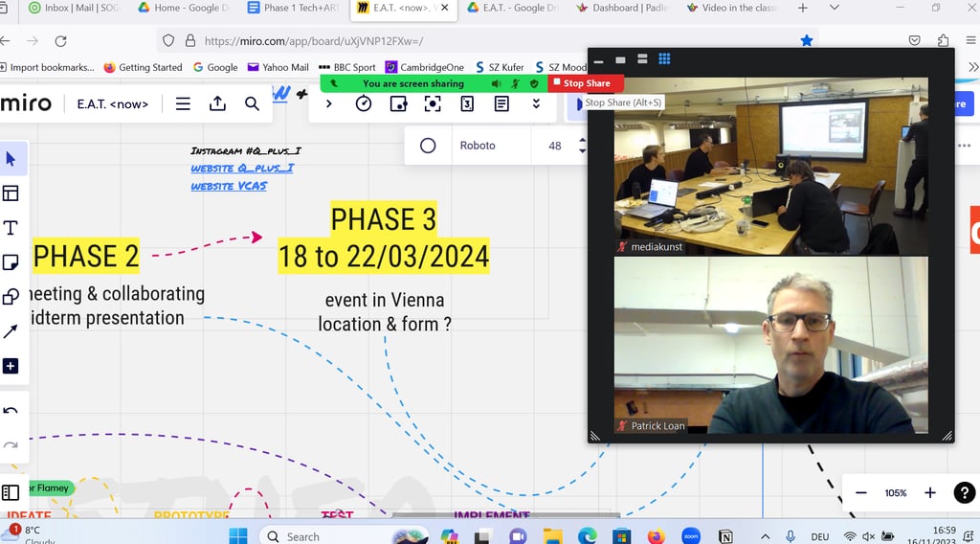This screenshot has width=980, height=544.
Task: Pick the Sticky note tool
Action: tap(11, 262)
